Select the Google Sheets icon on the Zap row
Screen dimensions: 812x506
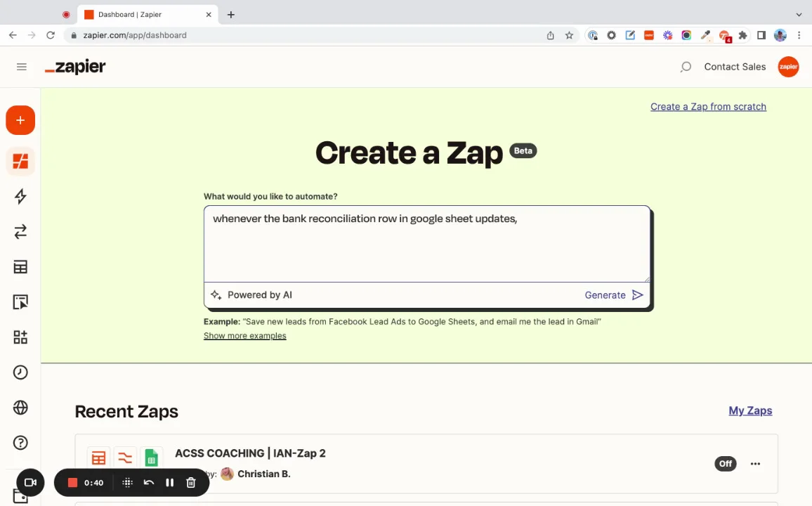152,458
